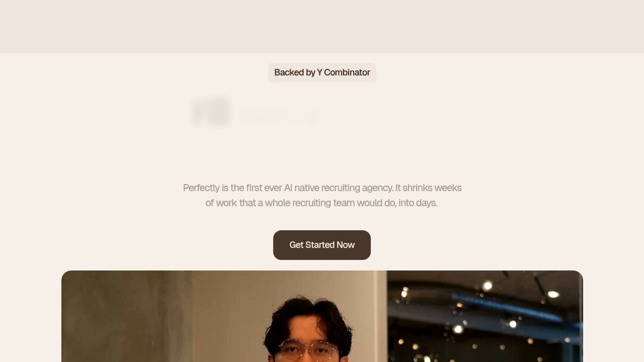Open the Backed by Y Combinator badge
Screen dimensions: 644x362
click(x=322, y=72)
